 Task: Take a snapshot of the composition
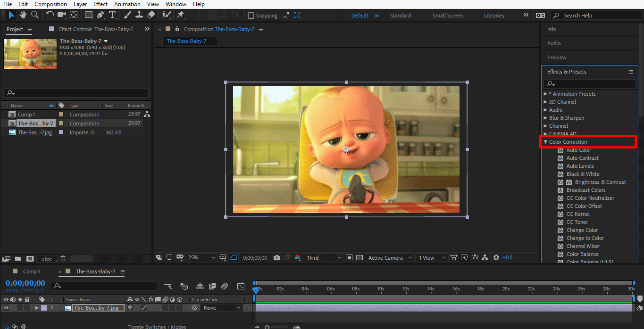coord(276,257)
